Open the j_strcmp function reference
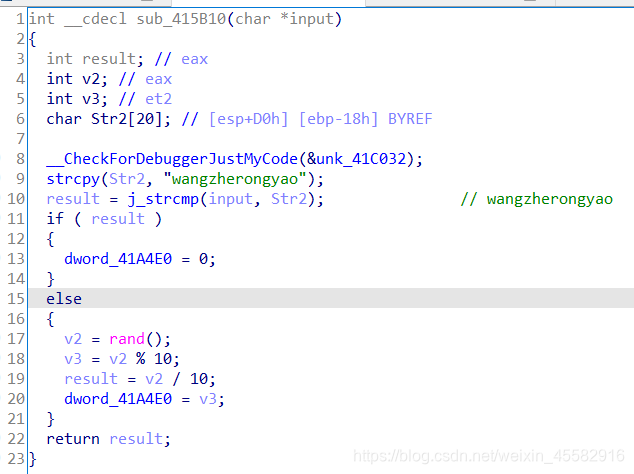Viewport: 634px width, 474px height. pyautogui.click(x=163, y=199)
